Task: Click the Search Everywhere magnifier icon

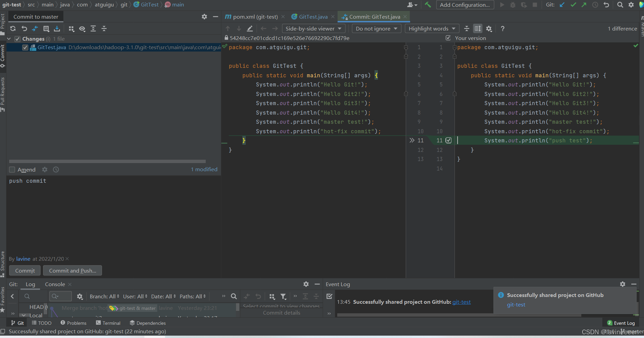Action: point(620,5)
